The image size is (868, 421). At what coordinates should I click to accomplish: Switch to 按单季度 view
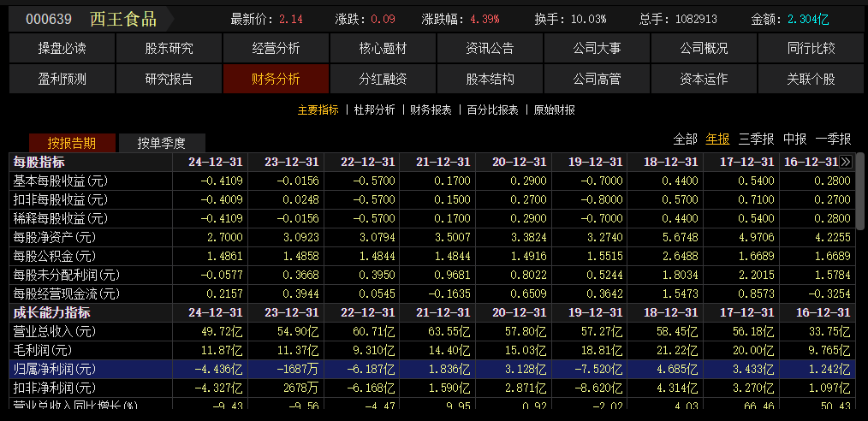click(162, 143)
